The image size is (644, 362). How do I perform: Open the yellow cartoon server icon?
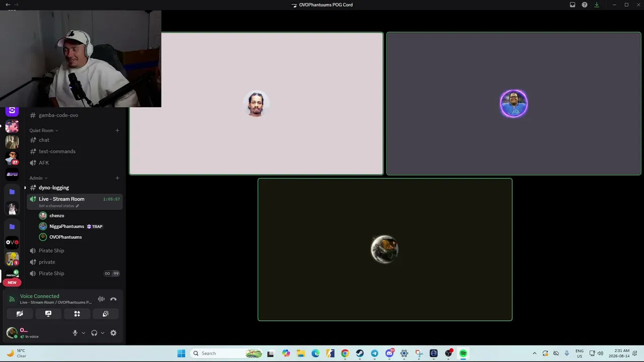tap(12, 259)
